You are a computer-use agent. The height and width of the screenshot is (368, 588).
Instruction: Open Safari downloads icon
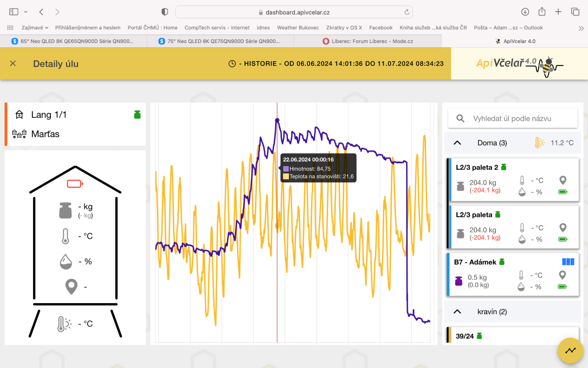point(525,12)
